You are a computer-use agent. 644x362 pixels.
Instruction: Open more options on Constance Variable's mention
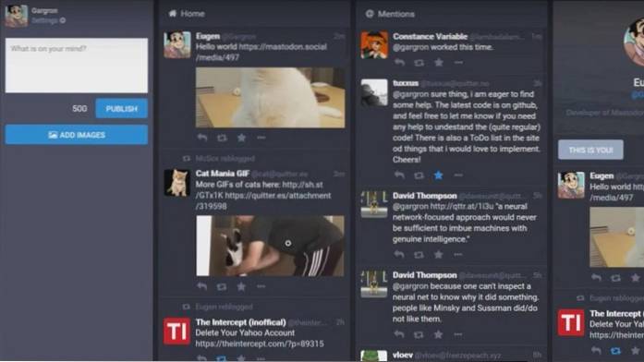tap(458, 63)
